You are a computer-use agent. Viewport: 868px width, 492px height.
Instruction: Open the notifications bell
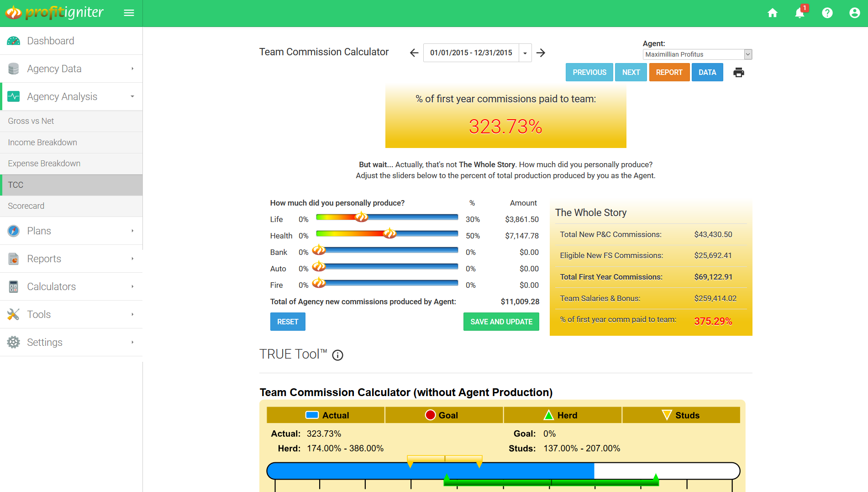coord(800,13)
